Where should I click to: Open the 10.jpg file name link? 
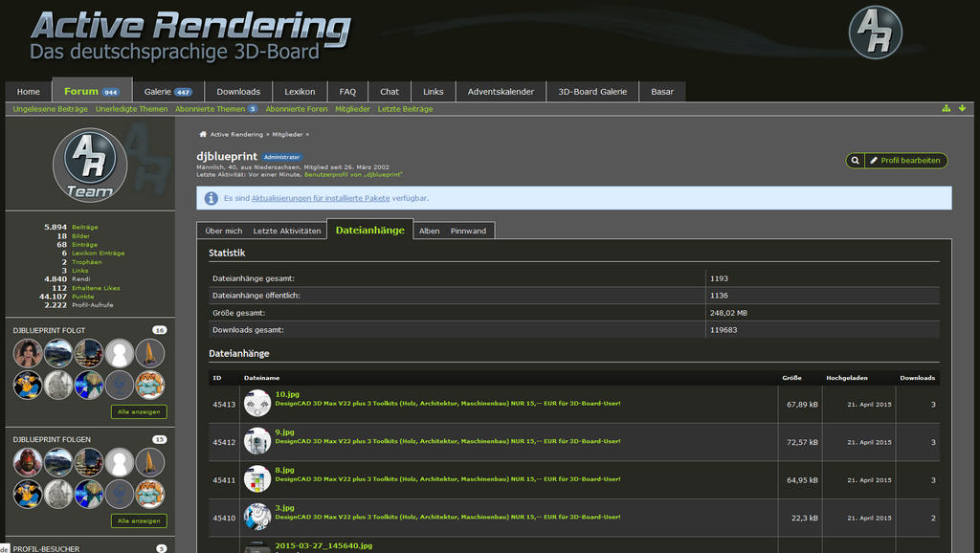click(x=287, y=394)
